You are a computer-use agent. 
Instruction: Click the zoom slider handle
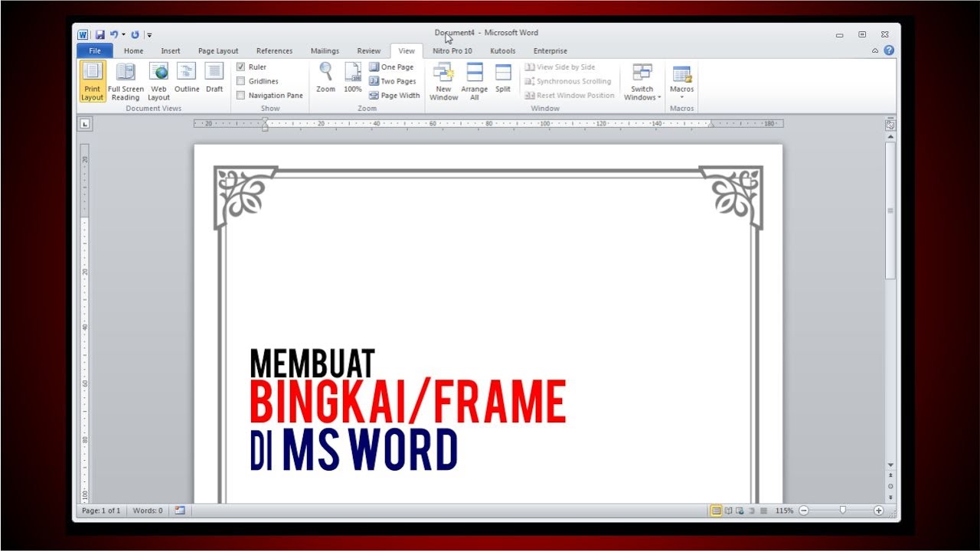point(843,510)
